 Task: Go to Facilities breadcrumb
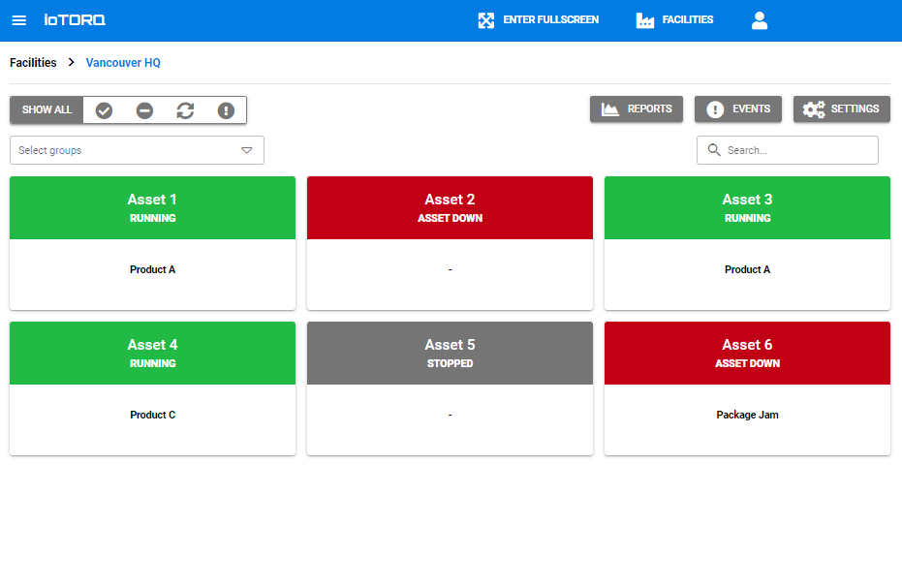click(x=33, y=63)
